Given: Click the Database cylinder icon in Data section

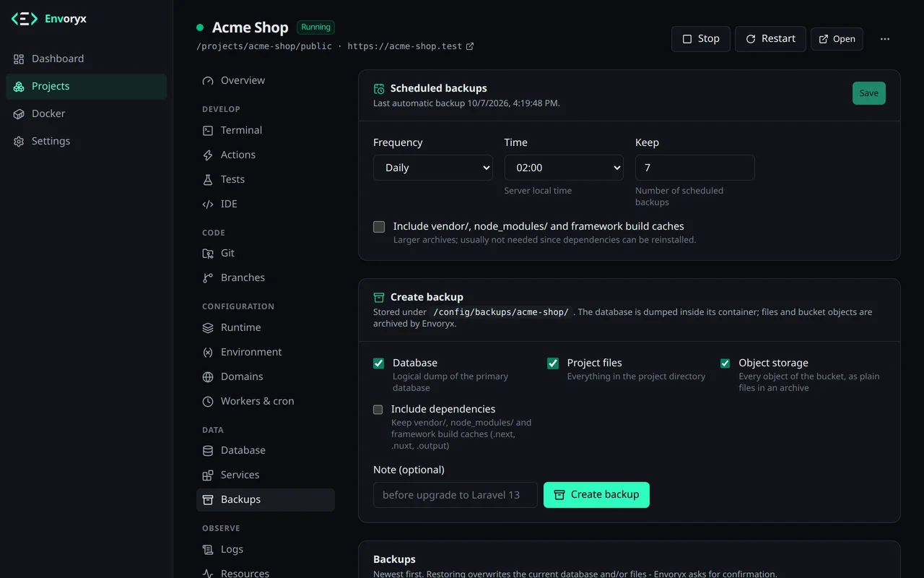Looking at the screenshot, I should (208, 450).
